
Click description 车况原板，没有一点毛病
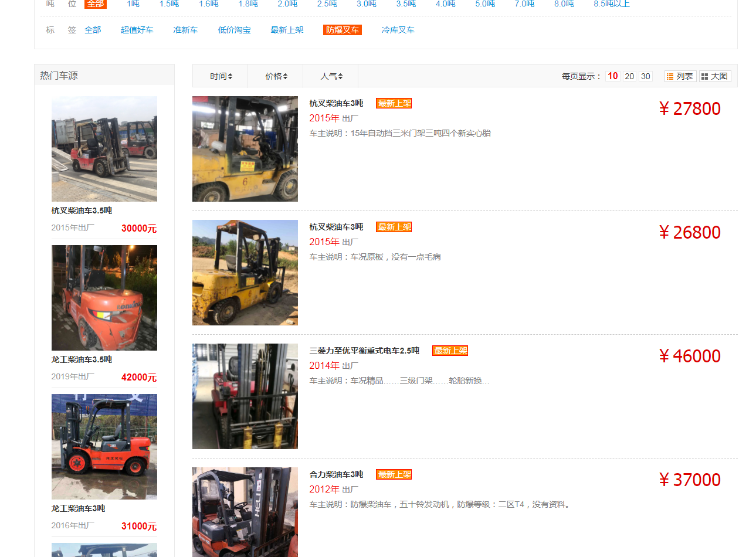pos(396,257)
